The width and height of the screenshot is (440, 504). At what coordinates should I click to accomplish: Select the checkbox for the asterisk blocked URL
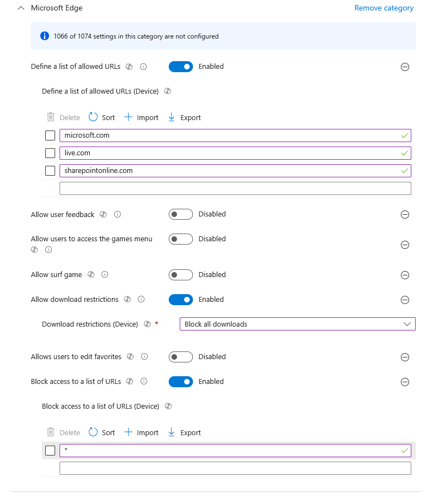tap(50, 451)
